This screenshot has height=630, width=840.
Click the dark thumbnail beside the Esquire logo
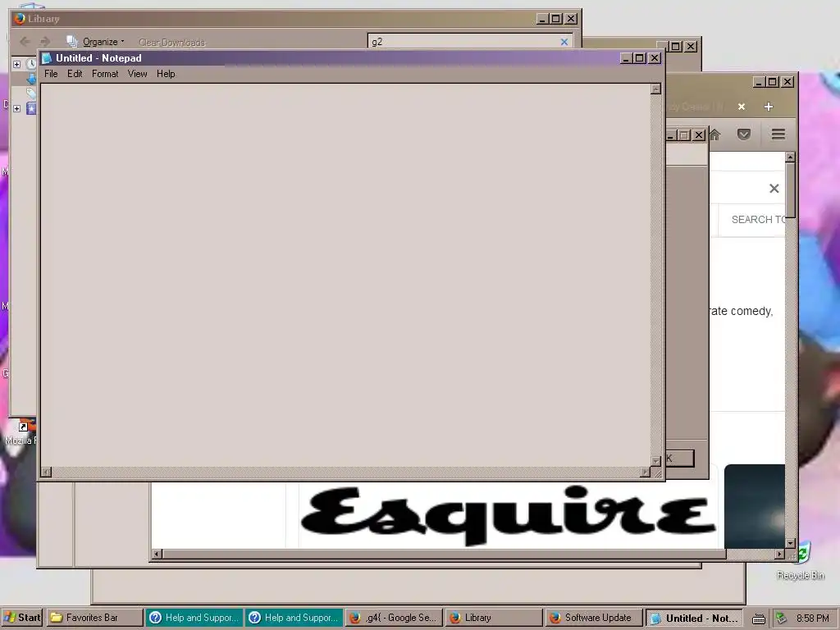[755, 506]
